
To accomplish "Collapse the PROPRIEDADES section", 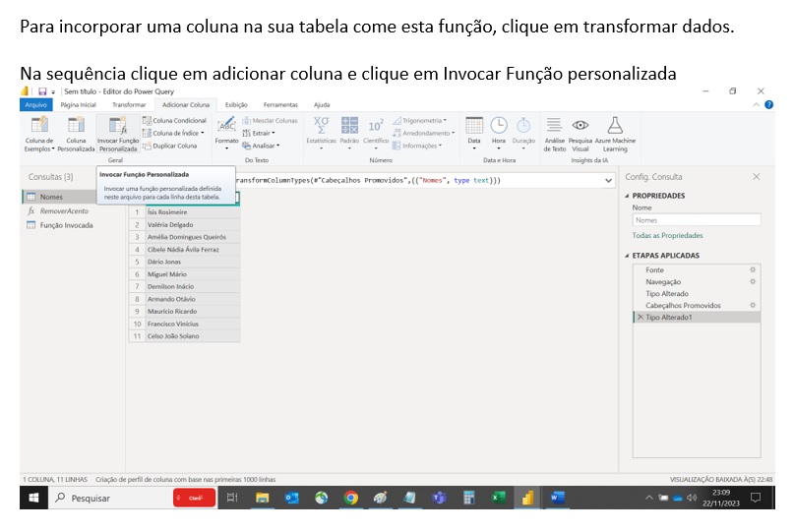I will pyautogui.click(x=627, y=196).
